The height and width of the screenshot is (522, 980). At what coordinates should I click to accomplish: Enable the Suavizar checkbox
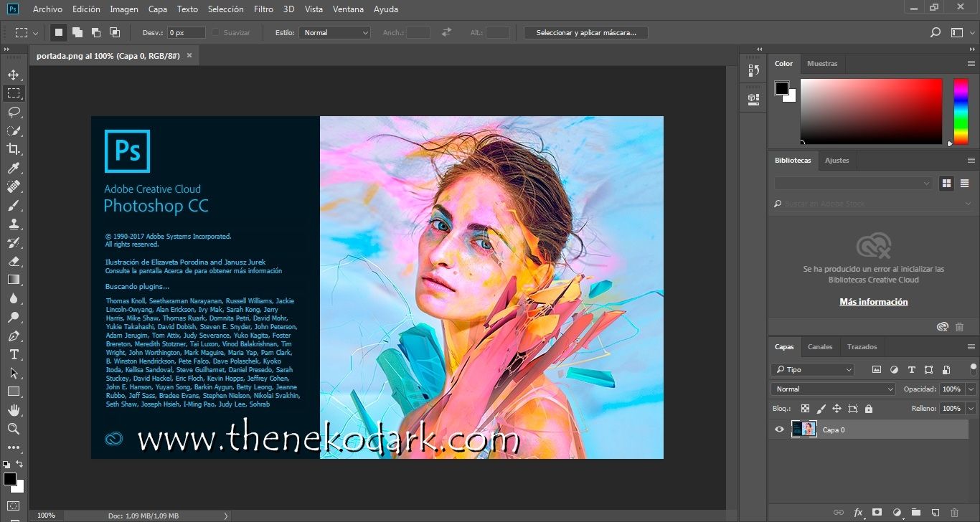point(214,32)
